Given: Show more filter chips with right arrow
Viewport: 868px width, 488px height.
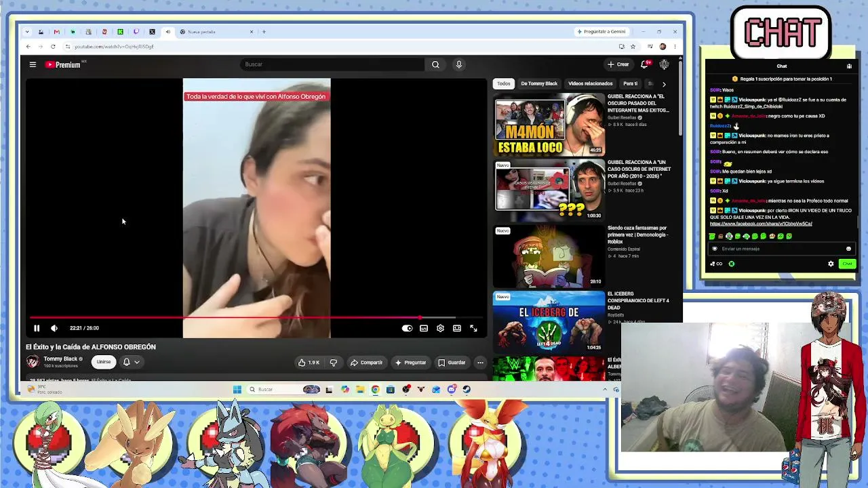Looking at the screenshot, I should click(664, 84).
